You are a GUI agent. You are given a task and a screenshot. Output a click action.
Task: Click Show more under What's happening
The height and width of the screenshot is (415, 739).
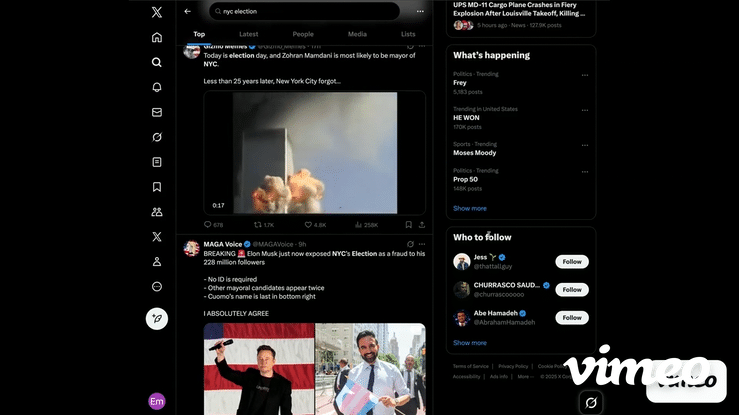click(x=470, y=208)
